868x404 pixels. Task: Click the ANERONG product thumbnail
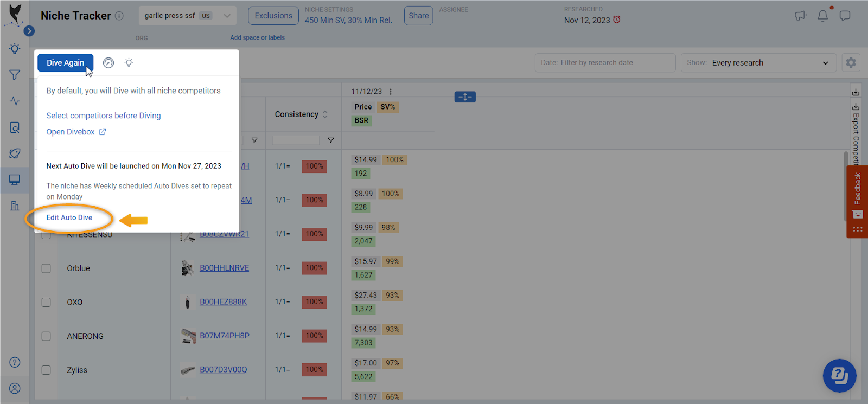188,336
